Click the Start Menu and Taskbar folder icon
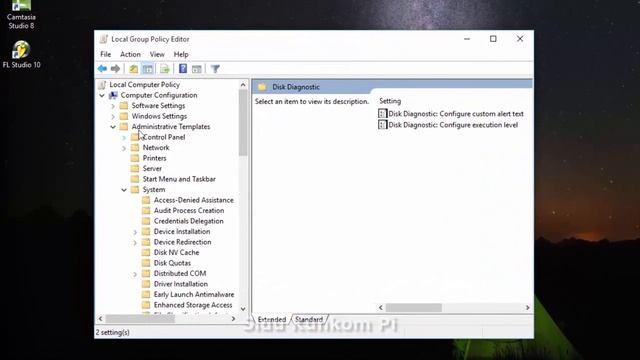The width and height of the screenshot is (640, 360). click(x=135, y=179)
